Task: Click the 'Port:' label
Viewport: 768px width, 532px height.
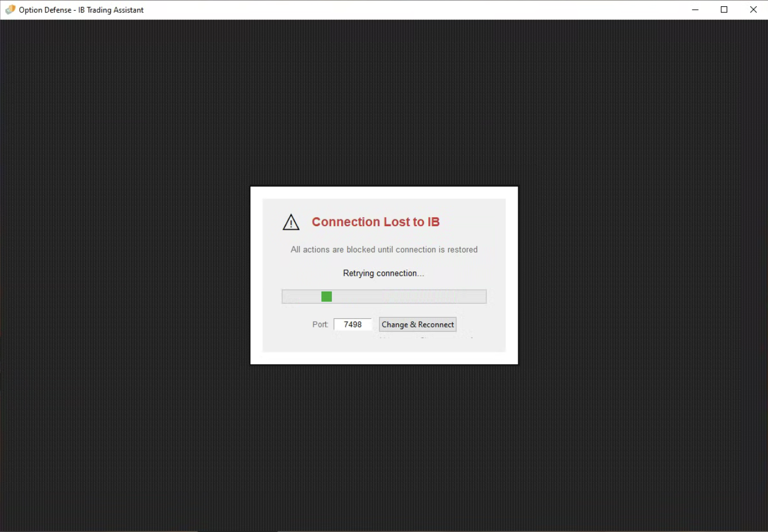Action: click(320, 325)
